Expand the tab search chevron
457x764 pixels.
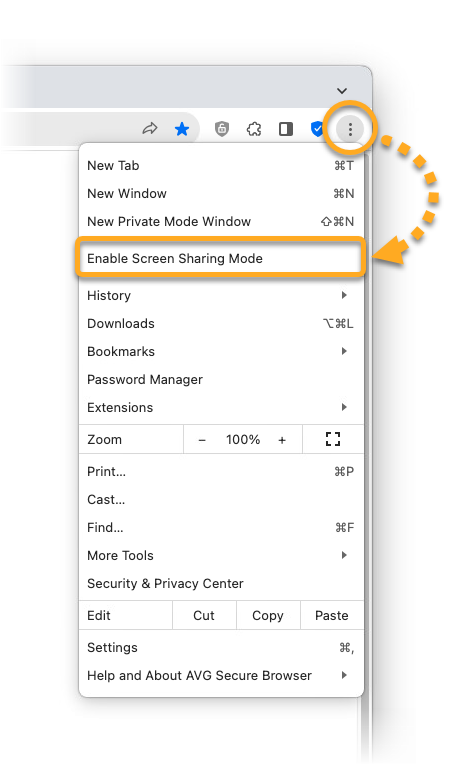(342, 91)
